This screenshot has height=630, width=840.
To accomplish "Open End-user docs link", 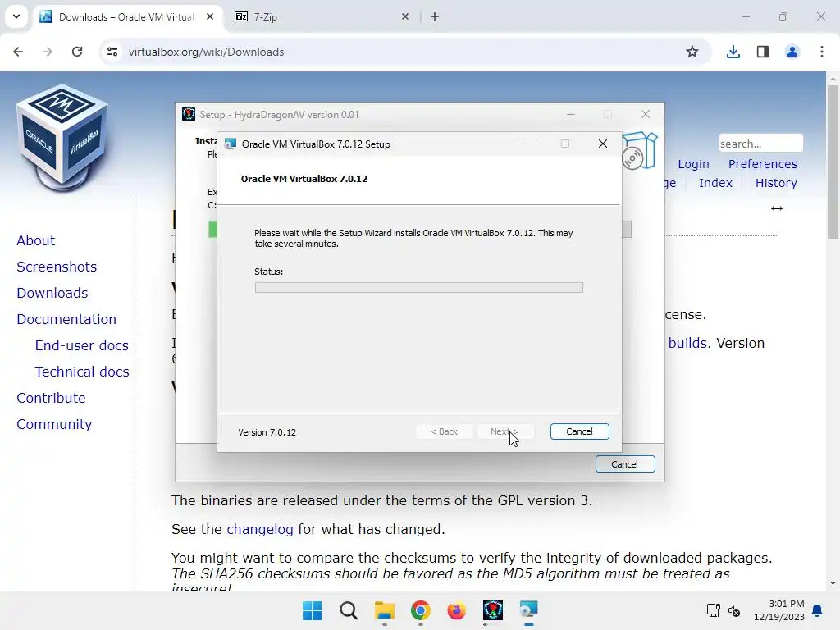I will 81,345.
